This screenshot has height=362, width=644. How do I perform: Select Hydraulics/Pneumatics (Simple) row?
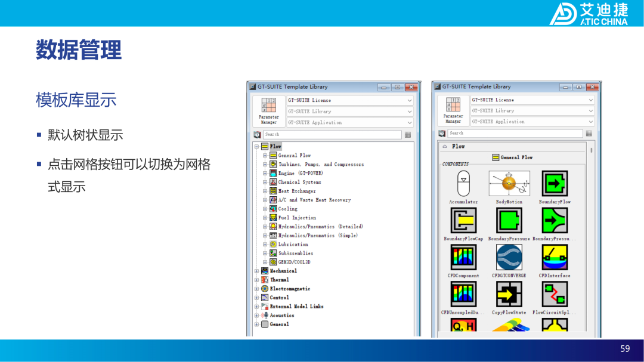pyautogui.click(x=314, y=236)
